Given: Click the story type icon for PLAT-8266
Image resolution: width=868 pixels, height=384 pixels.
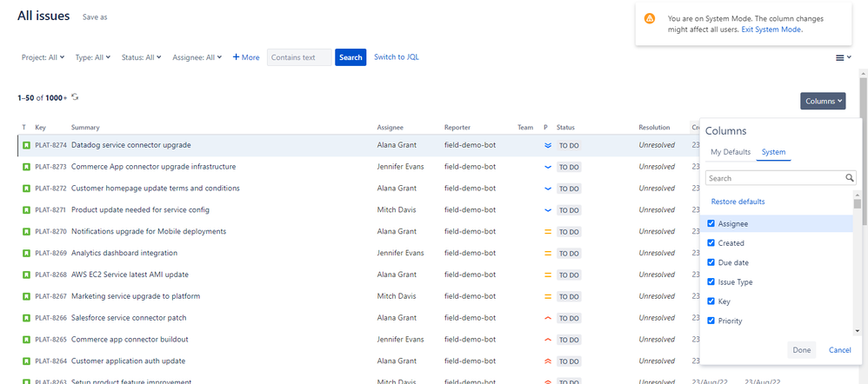Looking at the screenshot, I should click(x=26, y=318).
